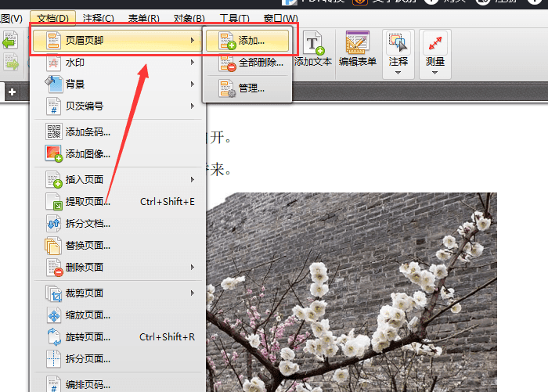The width and height of the screenshot is (548, 392).
Task: Select 旋转页面... menu item
Action: pyautogui.click(x=117, y=336)
